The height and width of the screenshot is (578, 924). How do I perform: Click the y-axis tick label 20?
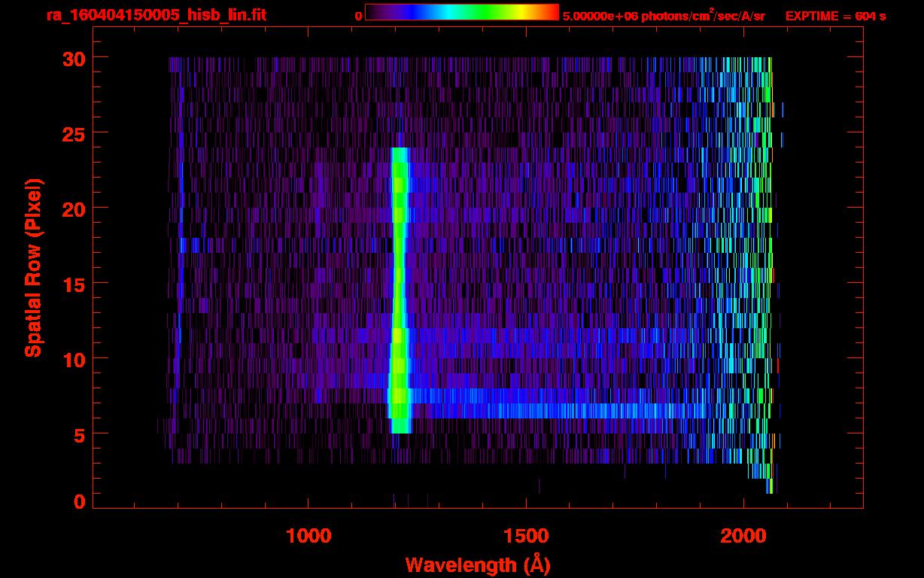72,208
